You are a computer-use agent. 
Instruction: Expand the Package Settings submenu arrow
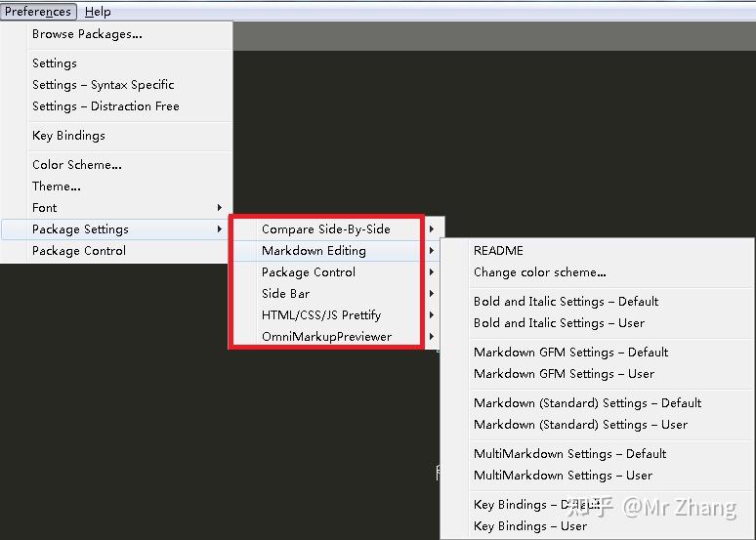tap(220, 229)
